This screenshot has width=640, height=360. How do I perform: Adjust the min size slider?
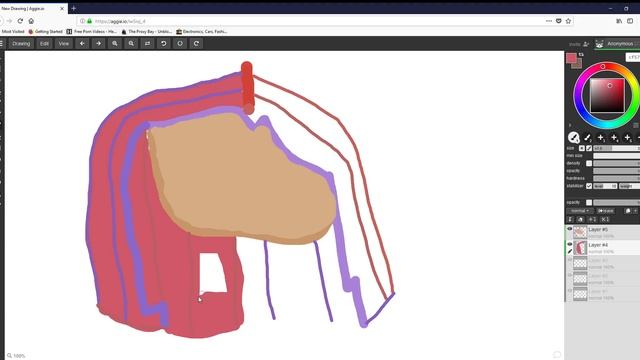(616, 156)
